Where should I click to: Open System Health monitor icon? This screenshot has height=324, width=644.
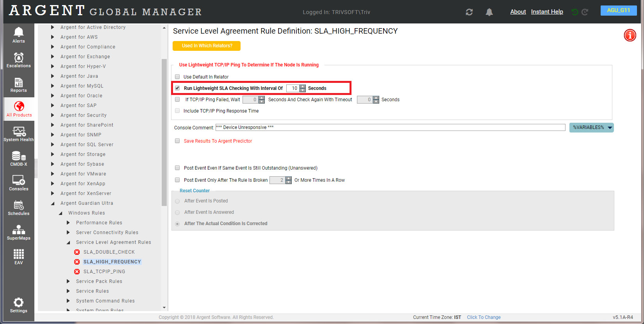pos(18,134)
